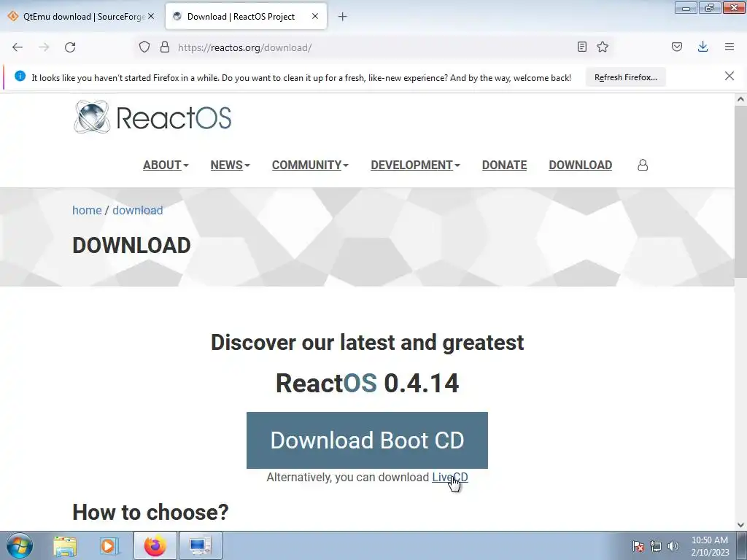Viewport: 747px width, 560px height.
Task: Launch Windows Media Player from taskbar
Action: pyautogui.click(x=109, y=545)
